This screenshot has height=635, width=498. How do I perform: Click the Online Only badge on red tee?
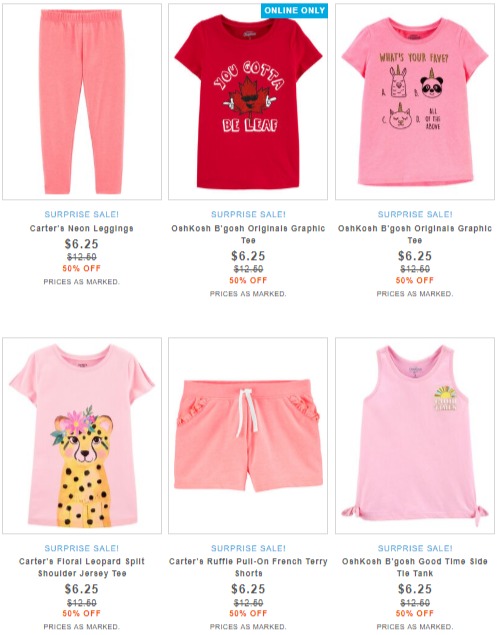294,11
